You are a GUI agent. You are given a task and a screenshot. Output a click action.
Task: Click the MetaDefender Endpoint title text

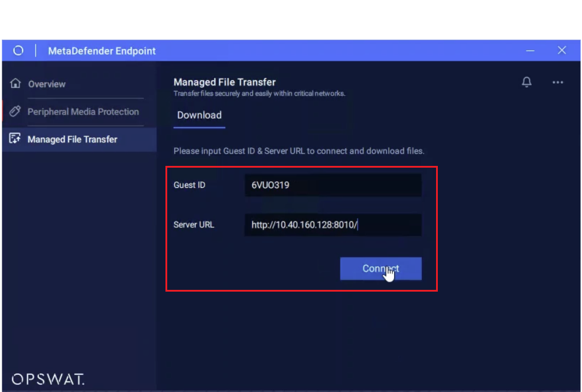point(102,51)
